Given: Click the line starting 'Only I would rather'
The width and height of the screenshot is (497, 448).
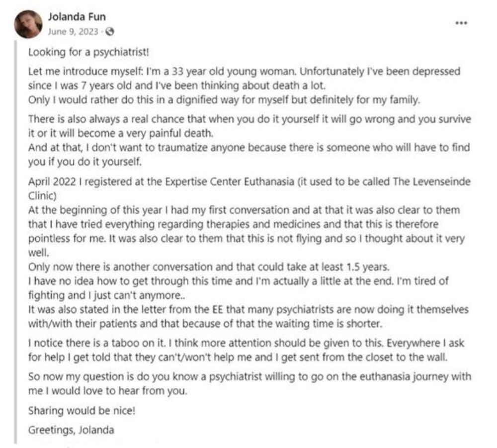Looking at the screenshot, I should [x=225, y=100].
